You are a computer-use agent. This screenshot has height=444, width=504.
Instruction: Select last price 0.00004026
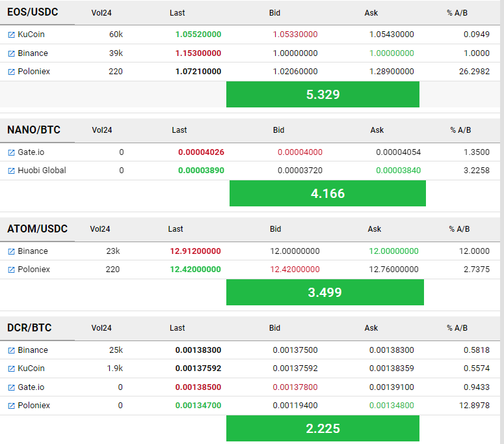(201, 152)
